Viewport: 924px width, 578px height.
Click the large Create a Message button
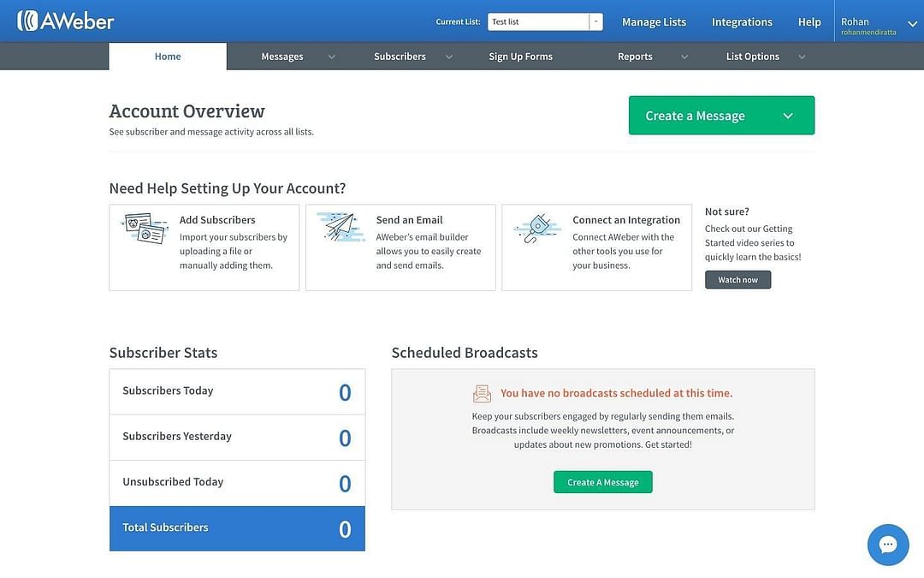721,116
